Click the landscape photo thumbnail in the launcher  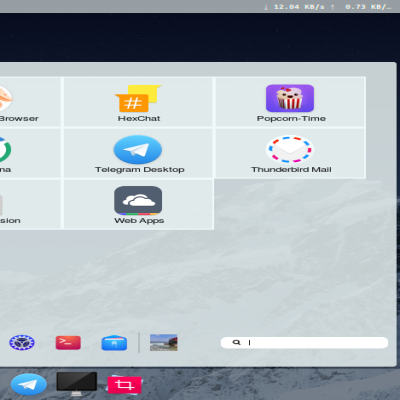164,343
